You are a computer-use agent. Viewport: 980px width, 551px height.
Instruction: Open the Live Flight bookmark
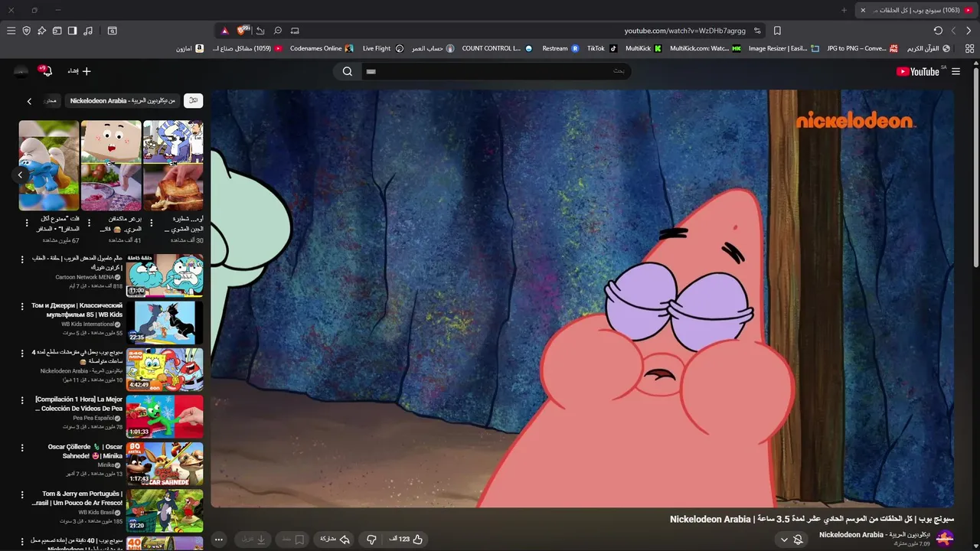coord(383,48)
